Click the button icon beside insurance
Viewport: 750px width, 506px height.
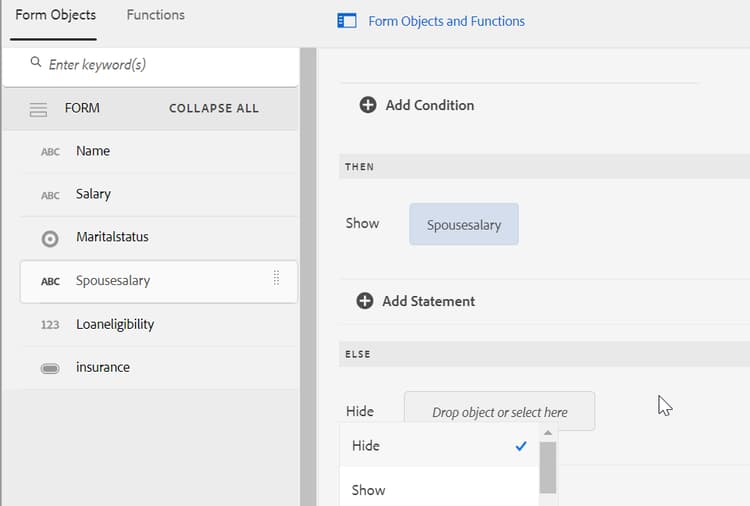(x=50, y=368)
